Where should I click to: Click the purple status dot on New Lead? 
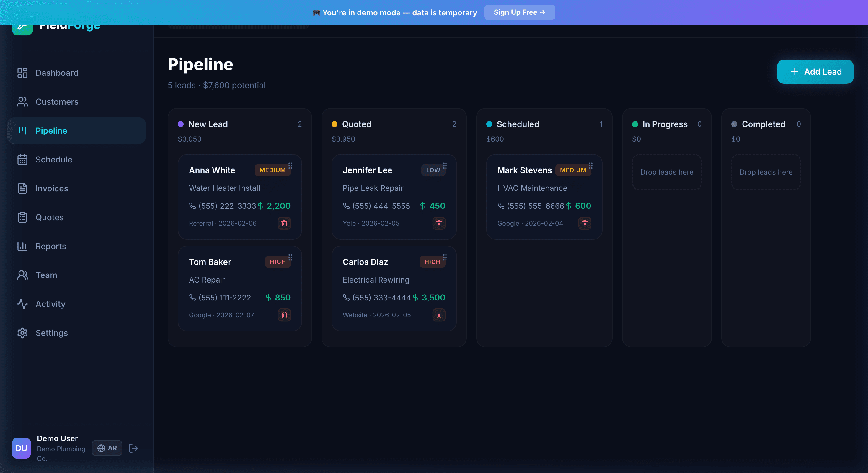coord(181,124)
